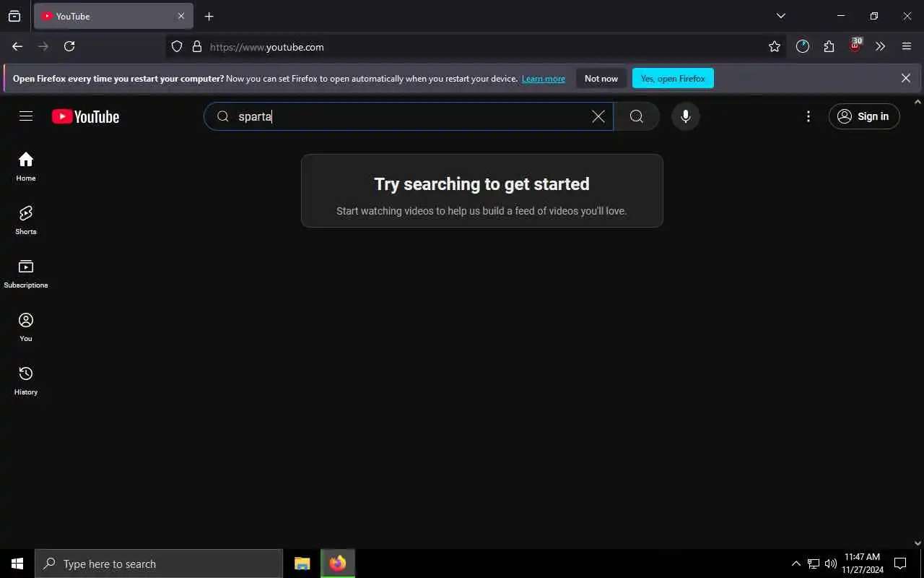Screen dimensions: 924x578
Task: Open File Explorer from the taskbar
Action: pyautogui.click(x=302, y=564)
